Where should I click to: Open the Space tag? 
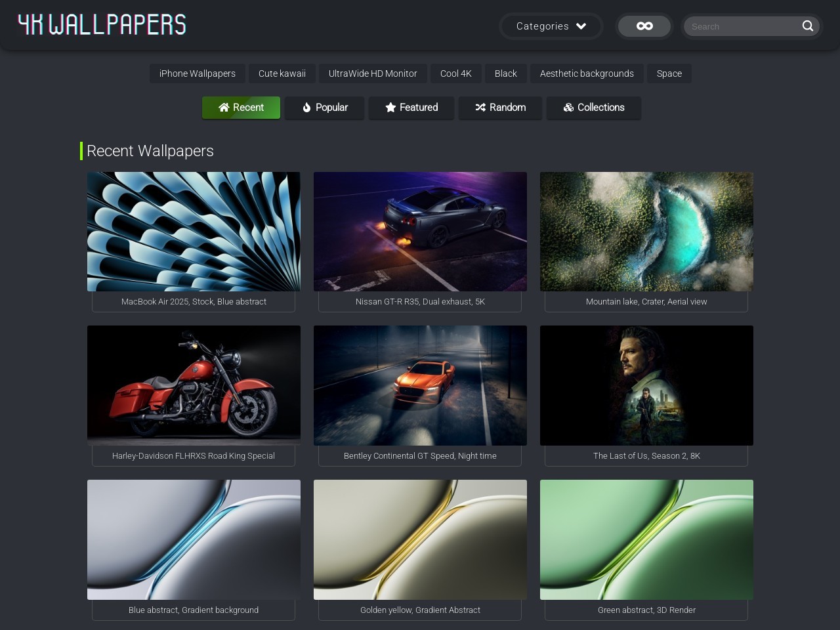[669, 73]
